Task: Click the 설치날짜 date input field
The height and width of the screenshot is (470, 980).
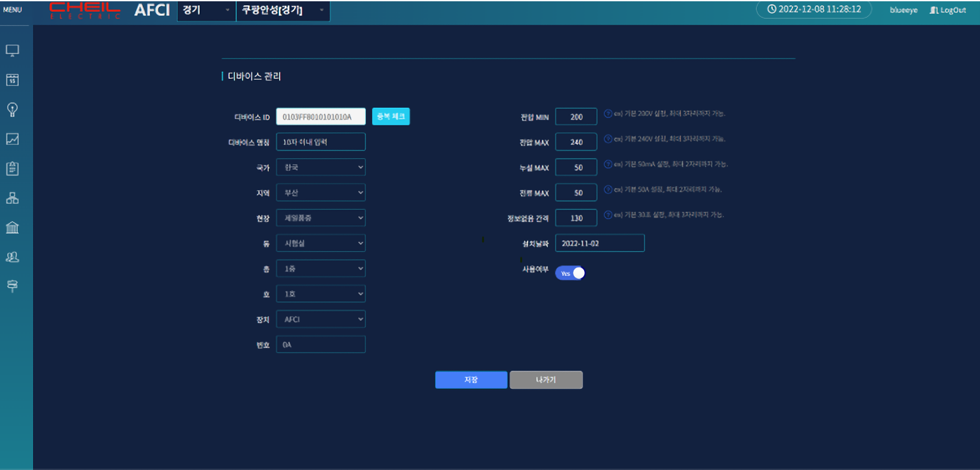Action: pyautogui.click(x=600, y=243)
